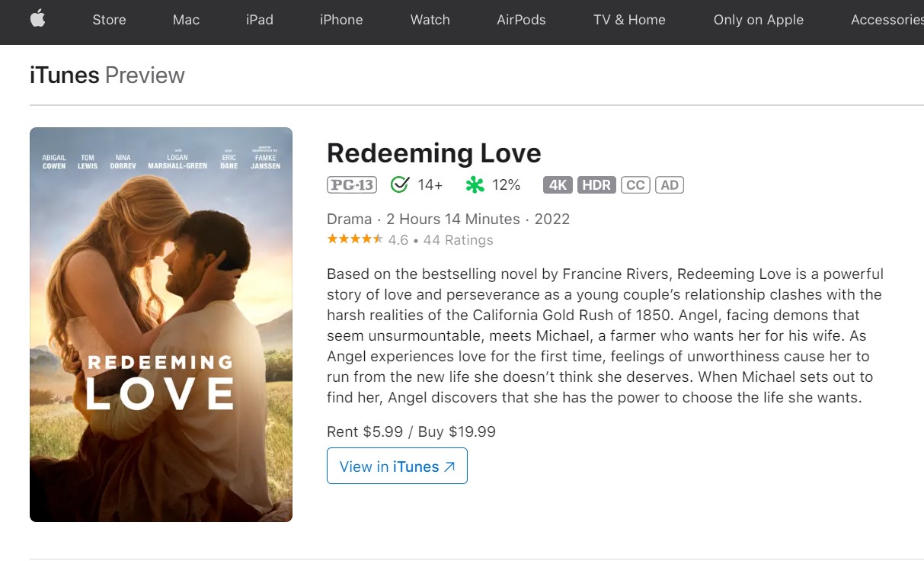Click the AD audio description badge
The height and width of the screenshot is (561, 924).
pyautogui.click(x=670, y=184)
